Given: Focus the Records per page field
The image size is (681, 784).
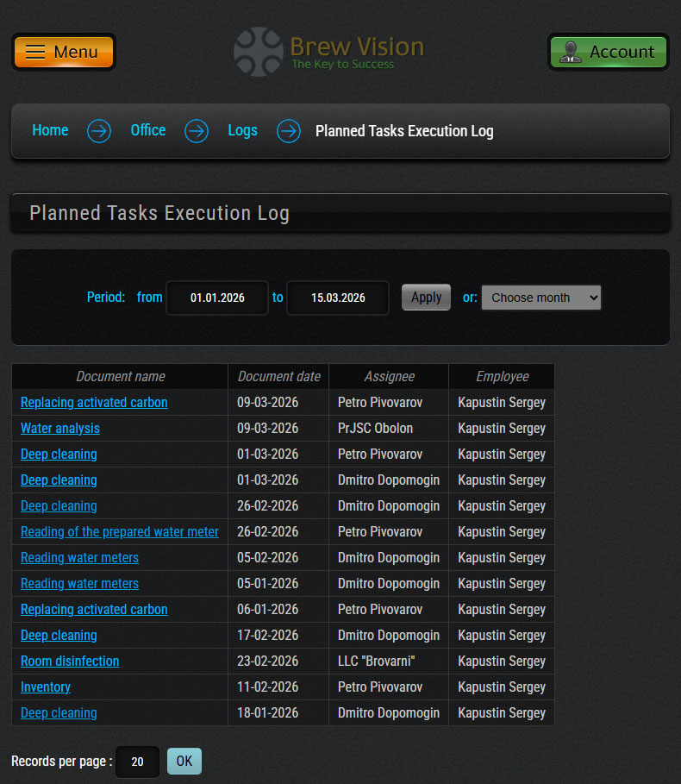Looking at the screenshot, I should coord(137,762).
